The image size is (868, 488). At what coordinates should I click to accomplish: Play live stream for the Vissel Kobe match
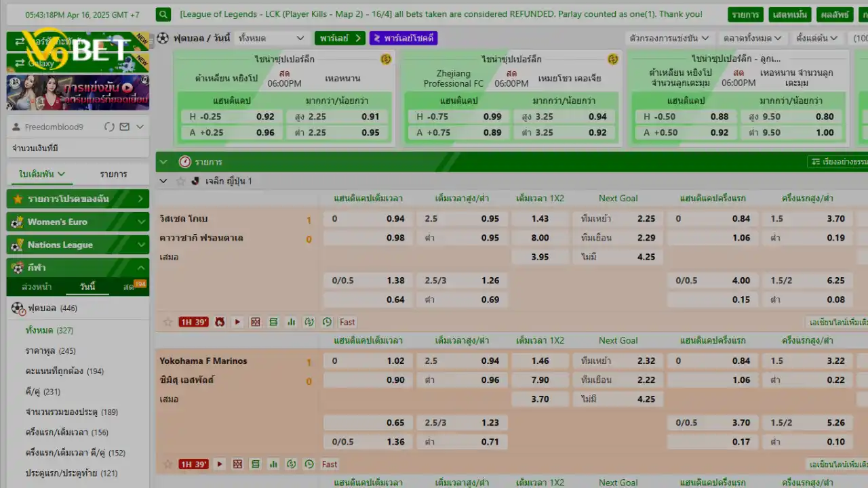pos(237,322)
